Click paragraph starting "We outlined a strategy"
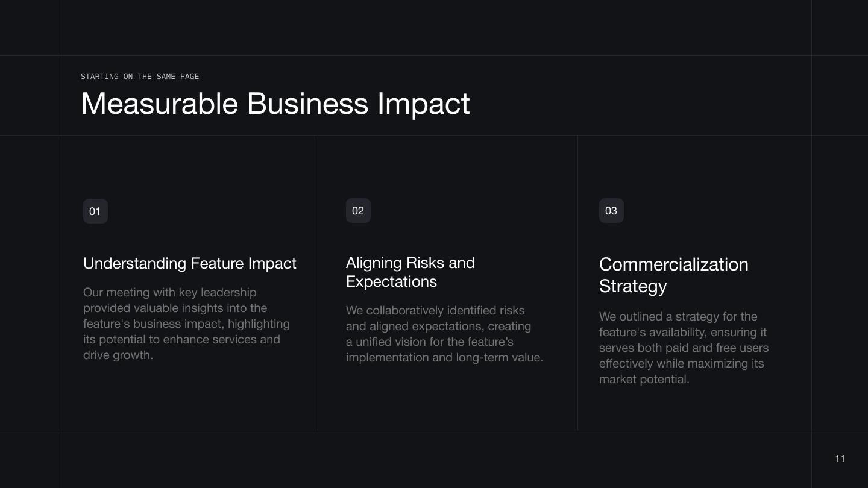Viewport: 868px width, 488px height. 684,348
